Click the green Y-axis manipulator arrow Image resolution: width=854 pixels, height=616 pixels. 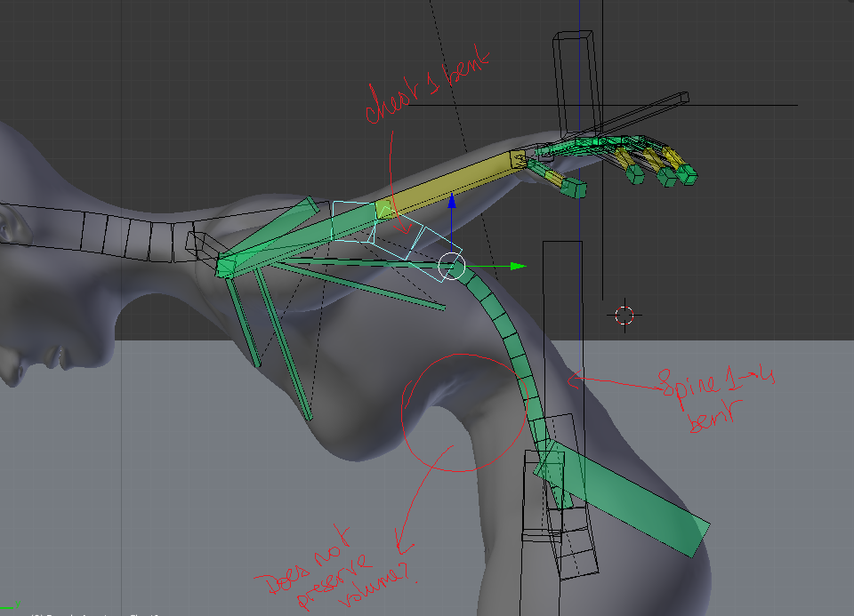point(518,265)
